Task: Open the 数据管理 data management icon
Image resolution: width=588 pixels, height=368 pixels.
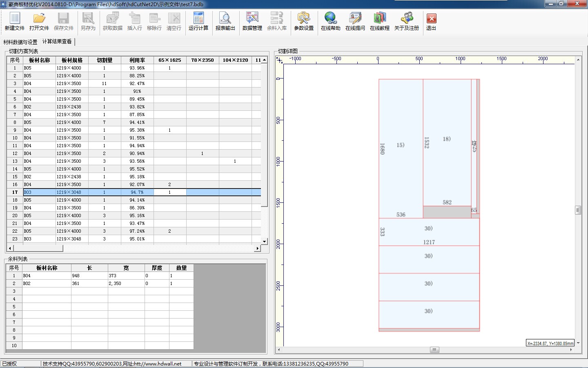Action: 252,21
